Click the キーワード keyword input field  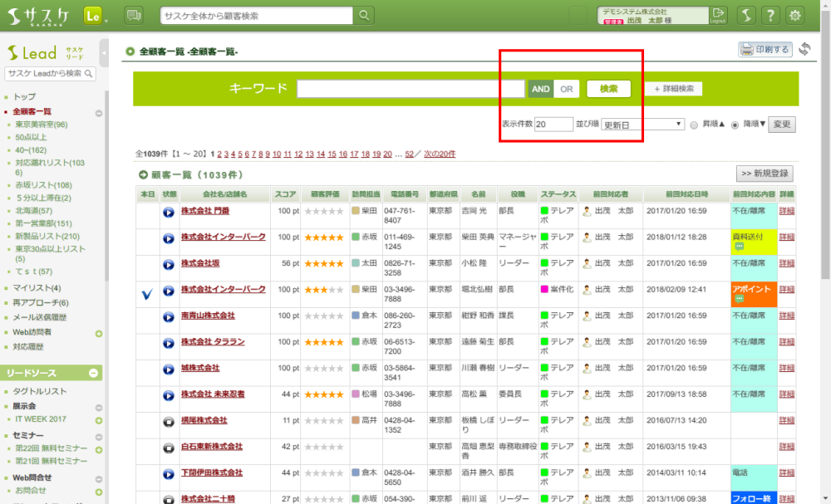tap(411, 89)
